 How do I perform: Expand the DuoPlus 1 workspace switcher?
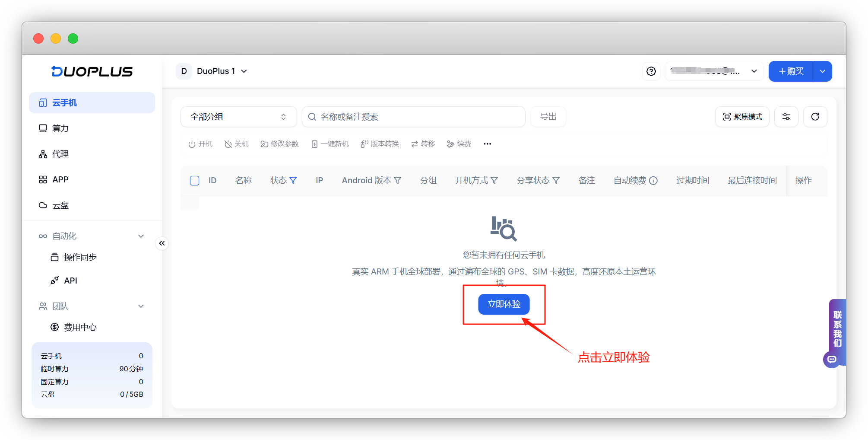coord(212,71)
